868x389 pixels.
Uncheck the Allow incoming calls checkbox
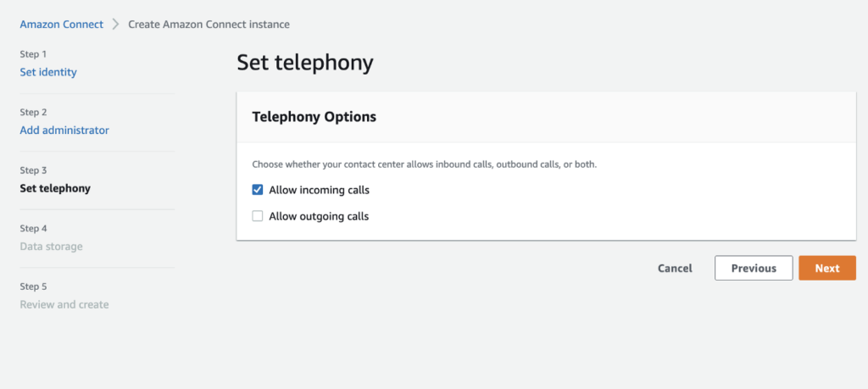258,190
